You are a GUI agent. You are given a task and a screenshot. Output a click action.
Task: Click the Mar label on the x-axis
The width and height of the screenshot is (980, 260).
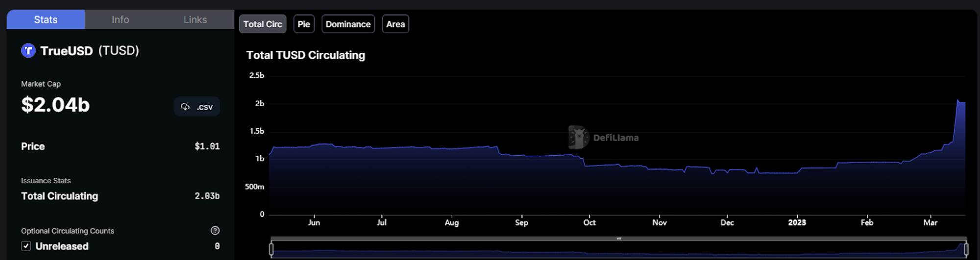click(x=931, y=222)
